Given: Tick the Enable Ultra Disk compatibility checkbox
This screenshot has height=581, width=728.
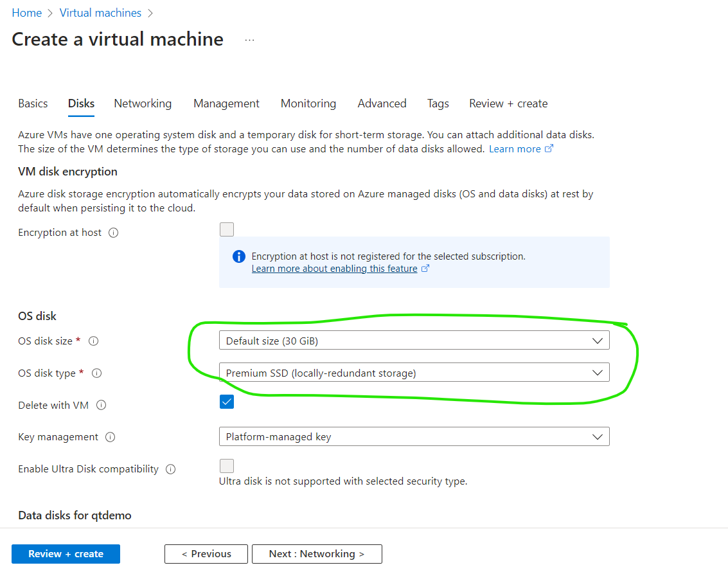Looking at the screenshot, I should point(227,466).
